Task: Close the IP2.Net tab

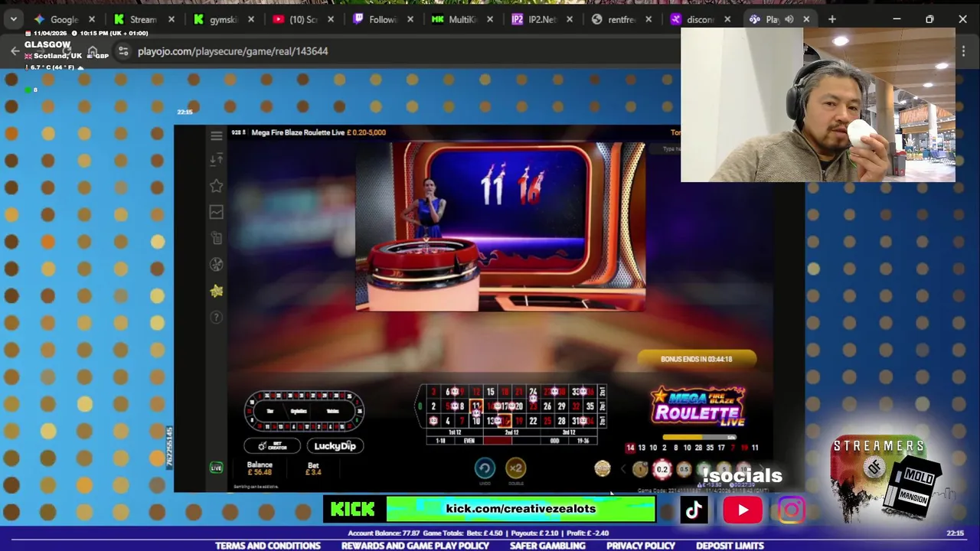Action: tap(570, 19)
